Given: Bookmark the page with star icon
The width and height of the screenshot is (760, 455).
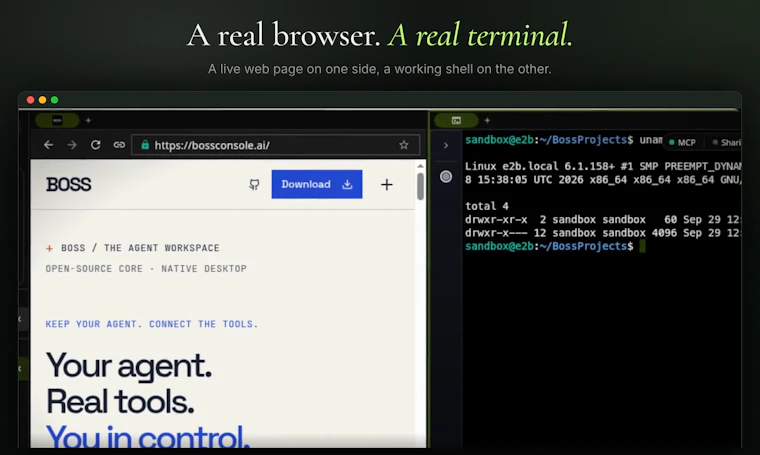Looking at the screenshot, I should [404, 145].
